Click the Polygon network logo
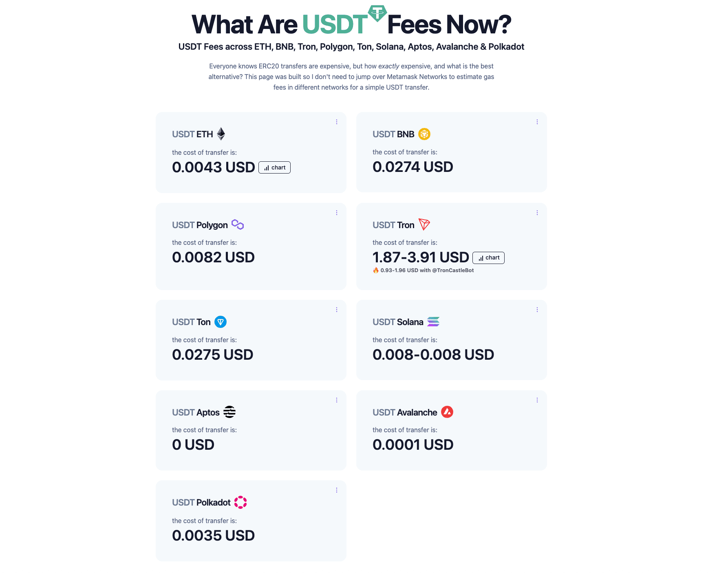 (238, 224)
